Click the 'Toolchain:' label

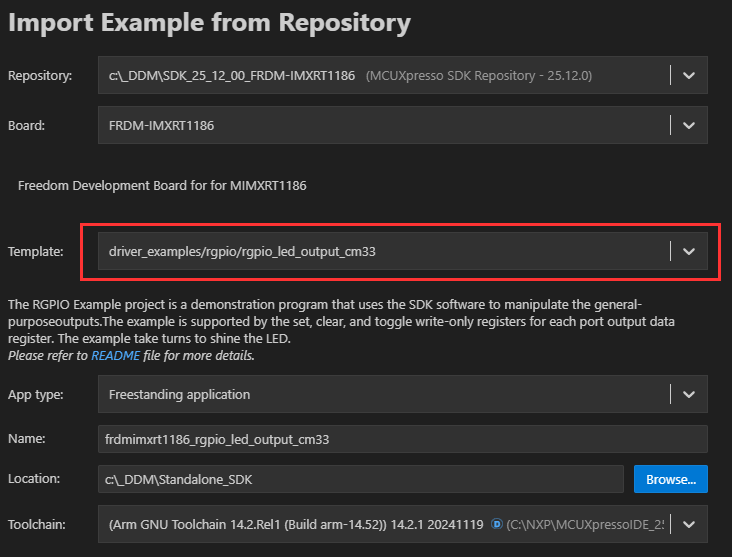37,525
